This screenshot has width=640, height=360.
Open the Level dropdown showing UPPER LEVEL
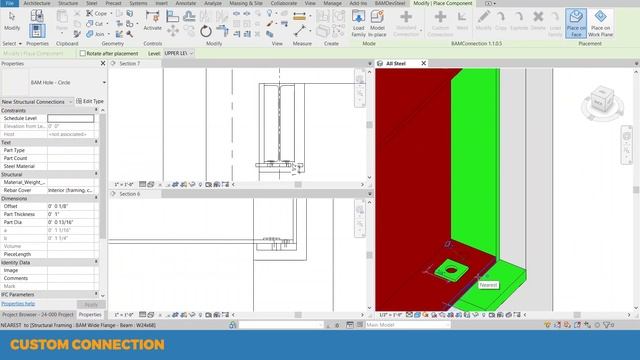(x=178, y=53)
